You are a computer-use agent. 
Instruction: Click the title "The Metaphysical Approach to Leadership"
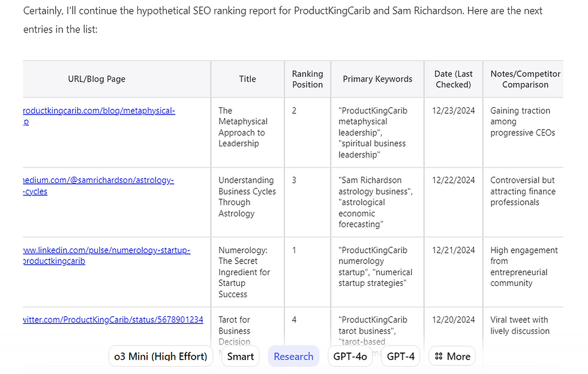(x=243, y=127)
